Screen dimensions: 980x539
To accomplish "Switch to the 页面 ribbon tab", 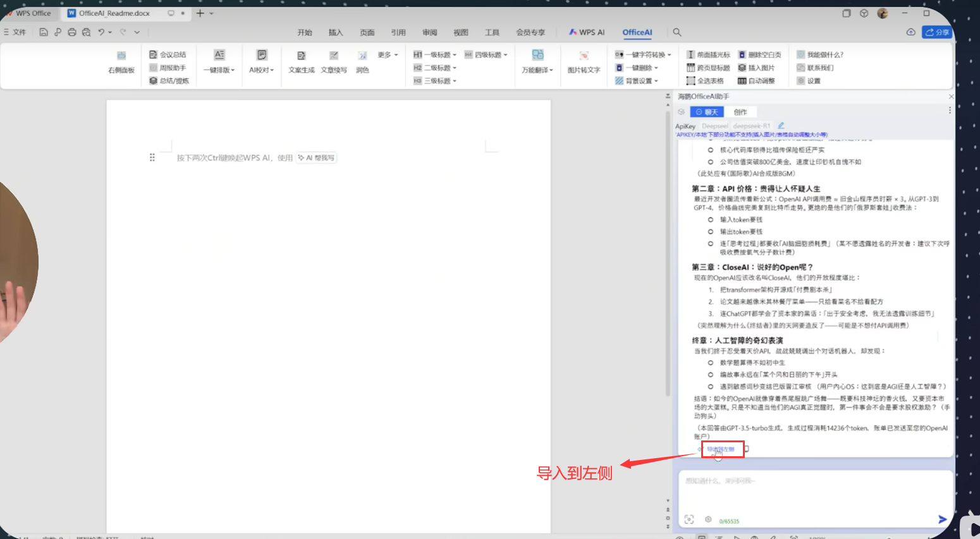I will pyautogui.click(x=367, y=32).
